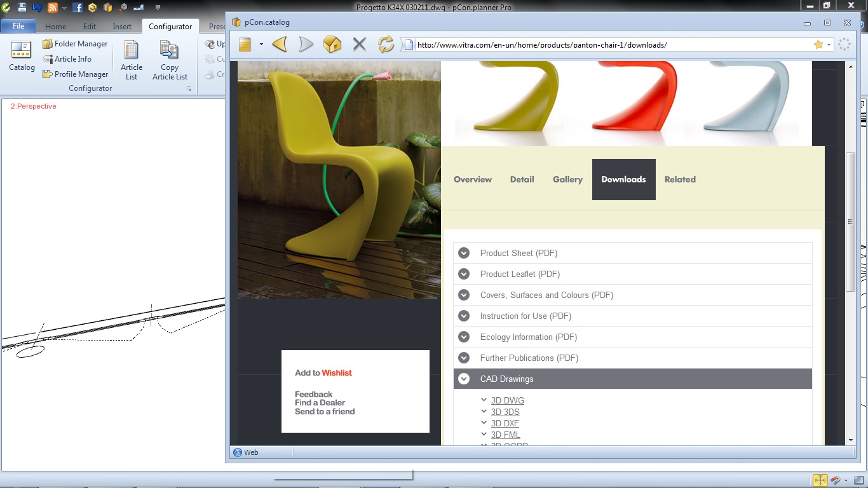Screen dimensions: 868x488
Task: Click the colored books catalog icon
Action: point(108,8)
